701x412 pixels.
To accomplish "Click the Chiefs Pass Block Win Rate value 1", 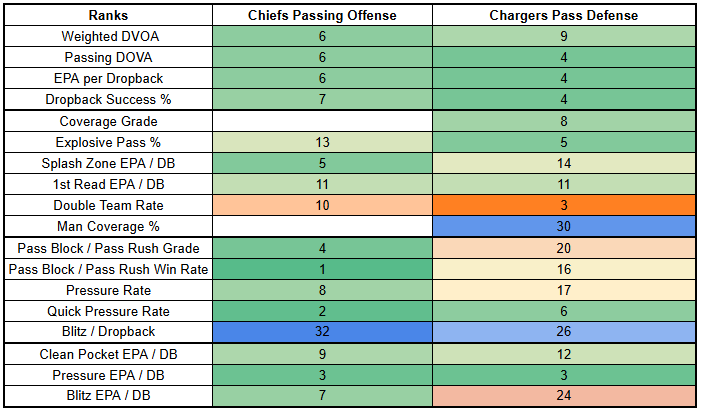I will pos(322,269).
